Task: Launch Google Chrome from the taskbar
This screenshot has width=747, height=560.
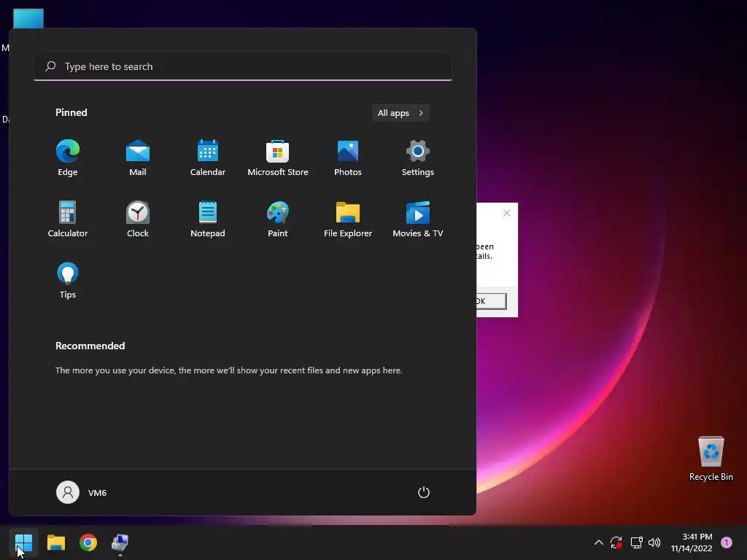Action: [x=88, y=542]
